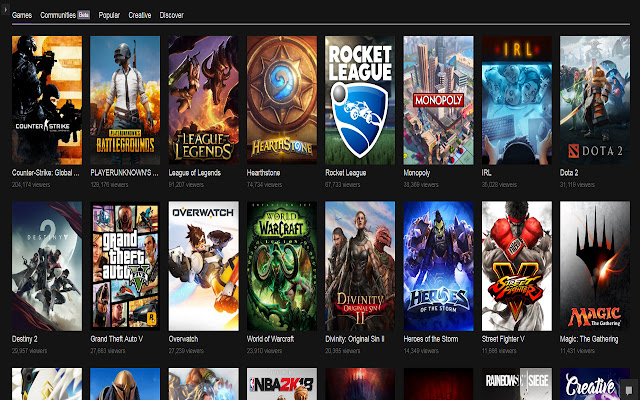
Task: Click the 'Rocket League' title link
Action: coord(346,173)
